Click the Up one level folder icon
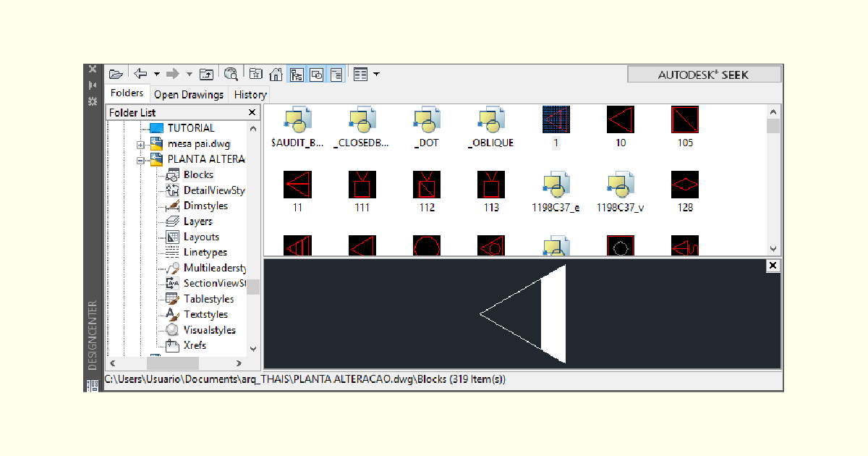868x456 pixels. tap(207, 74)
